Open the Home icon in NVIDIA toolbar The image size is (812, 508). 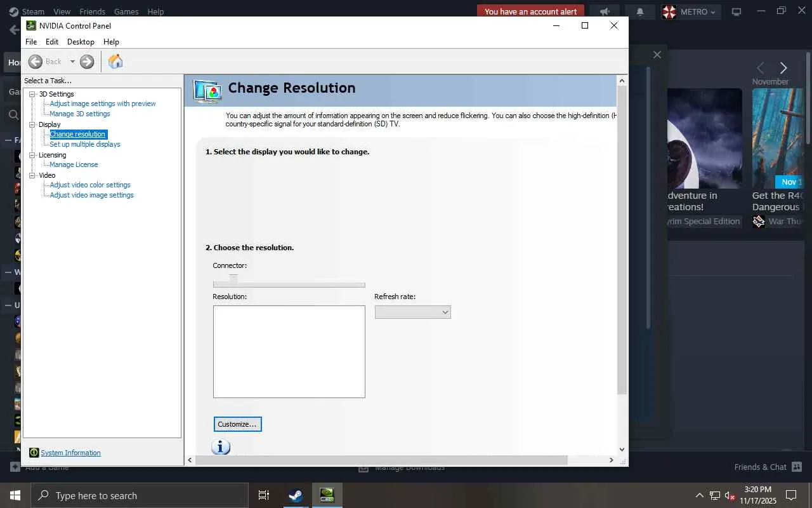point(115,62)
